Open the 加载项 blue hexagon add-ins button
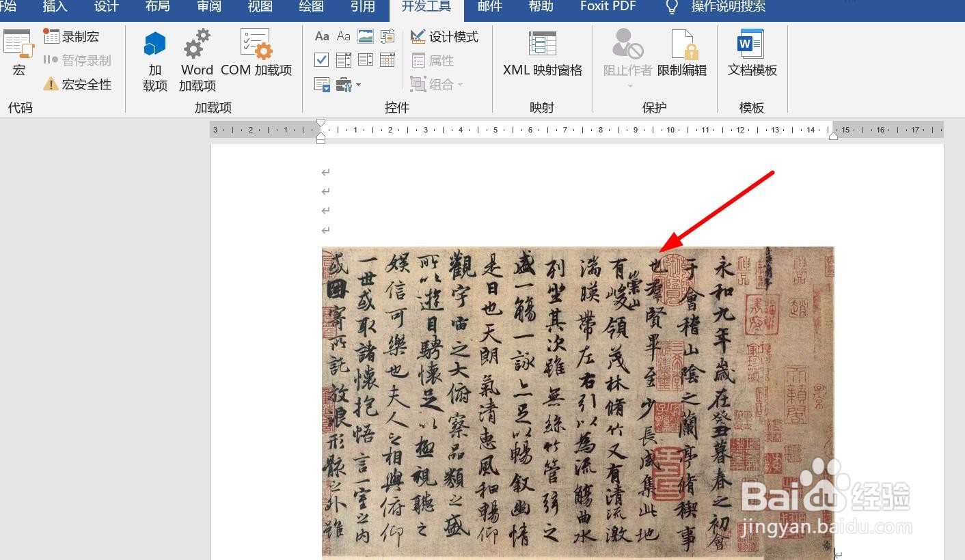 (155, 60)
